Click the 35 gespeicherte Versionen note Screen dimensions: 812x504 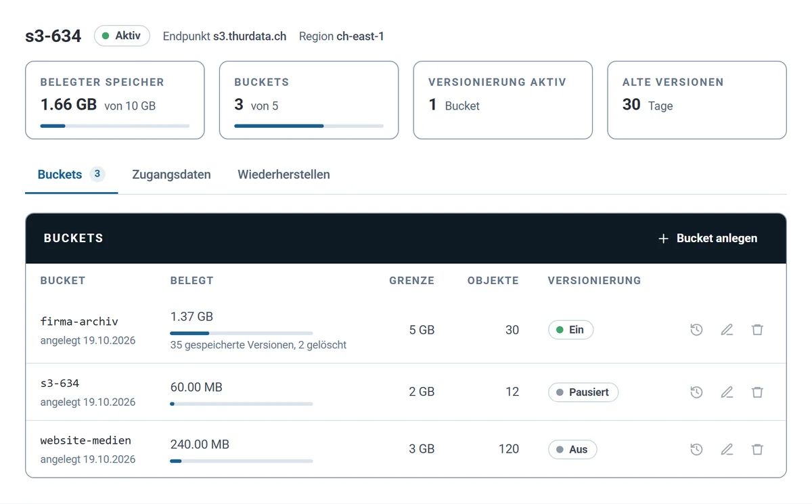(x=258, y=345)
